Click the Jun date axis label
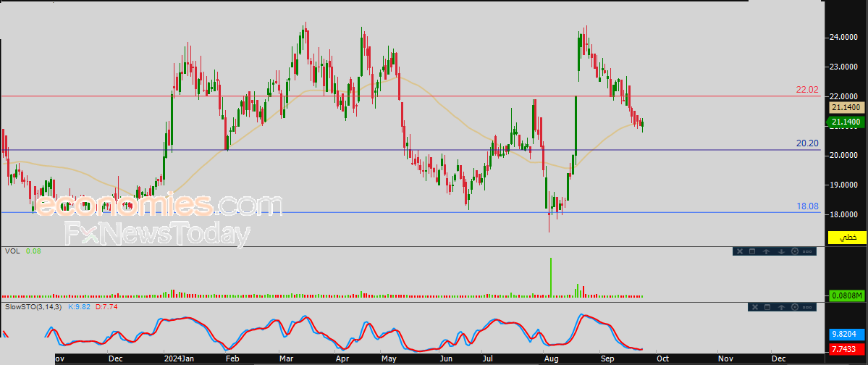 446,359
